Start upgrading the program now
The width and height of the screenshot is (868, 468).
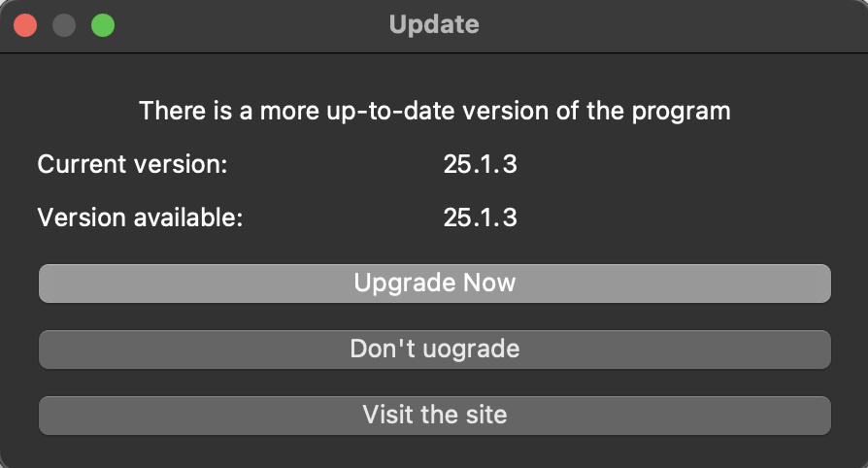point(434,284)
